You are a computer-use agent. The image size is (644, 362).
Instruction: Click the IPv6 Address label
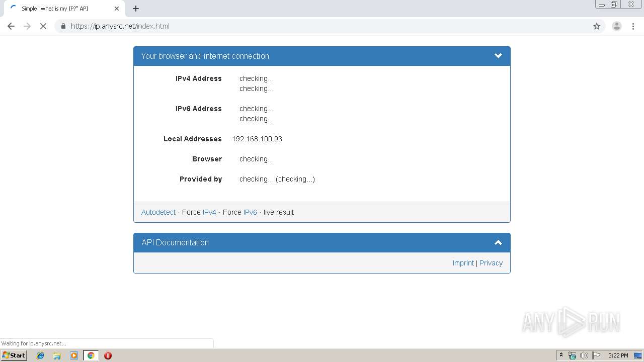click(x=199, y=109)
